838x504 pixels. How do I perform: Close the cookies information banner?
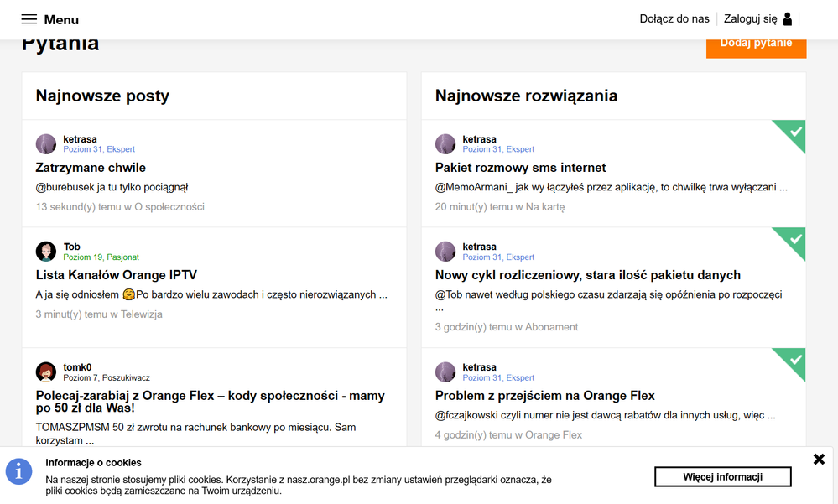819,459
